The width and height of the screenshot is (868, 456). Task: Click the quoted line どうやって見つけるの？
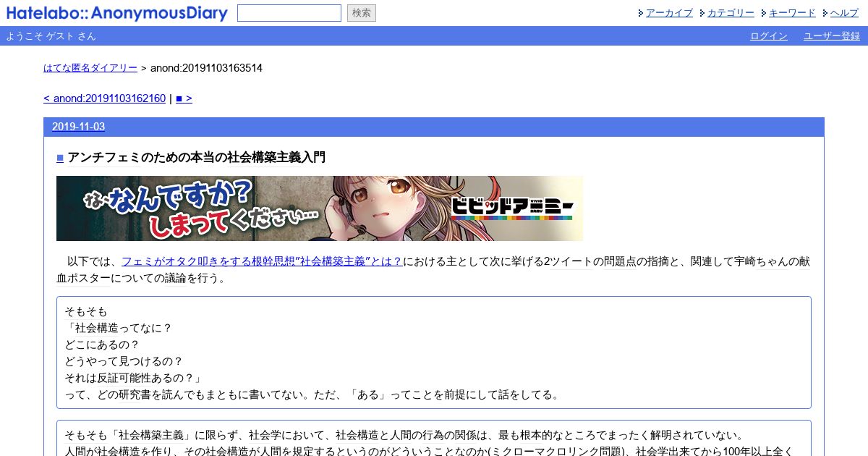124,361
